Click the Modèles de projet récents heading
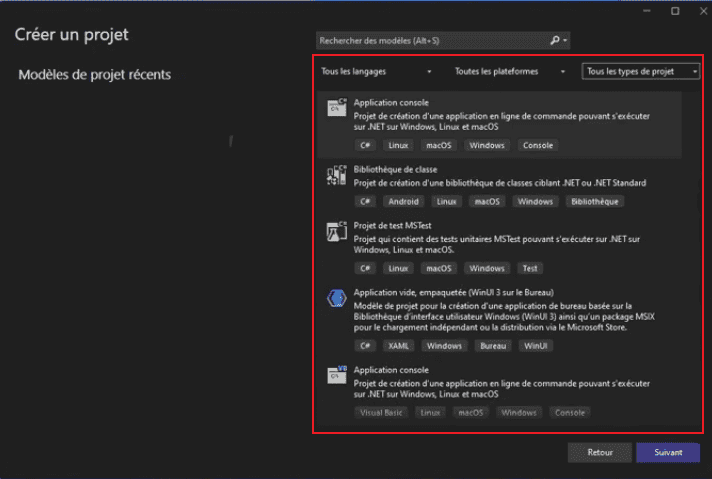712x479 pixels. click(x=94, y=75)
